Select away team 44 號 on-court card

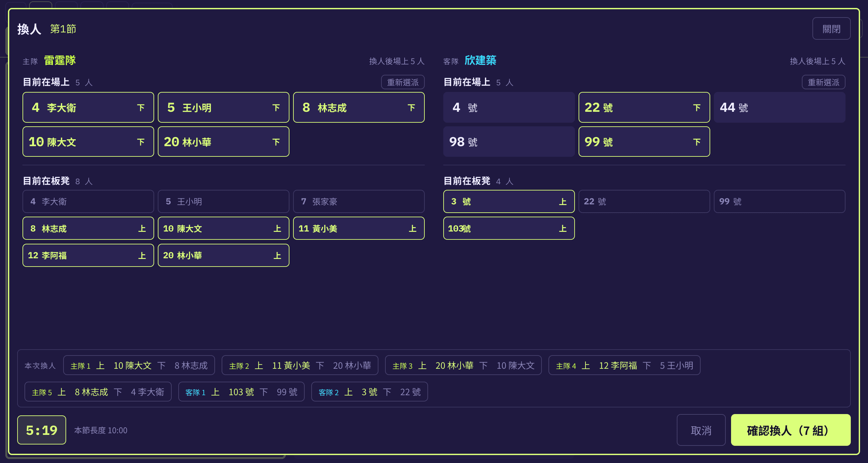pos(779,107)
